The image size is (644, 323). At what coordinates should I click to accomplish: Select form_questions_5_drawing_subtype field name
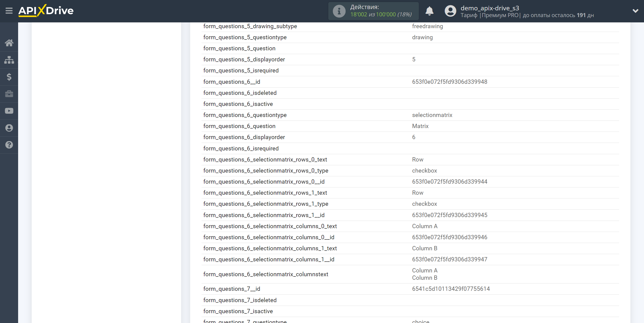coord(250,26)
